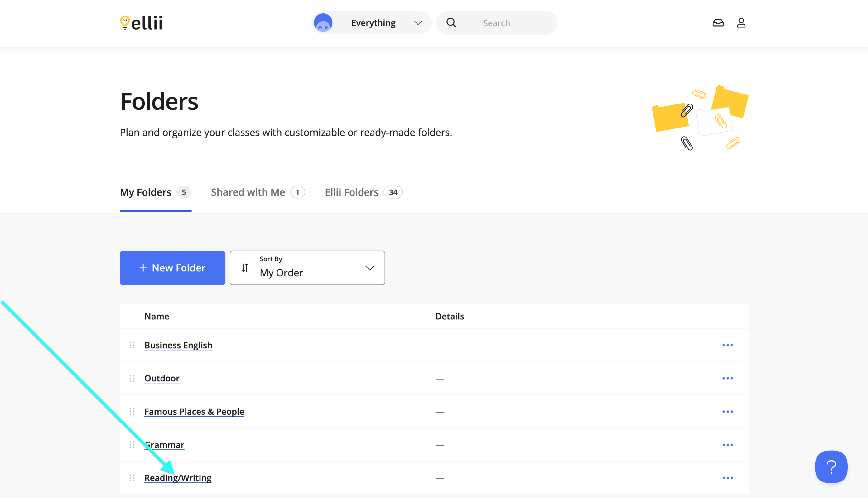Image resolution: width=868 pixels, height=498 pixels.
Task: Open the Outdoor folder link
Action: [x=162, y=378]
